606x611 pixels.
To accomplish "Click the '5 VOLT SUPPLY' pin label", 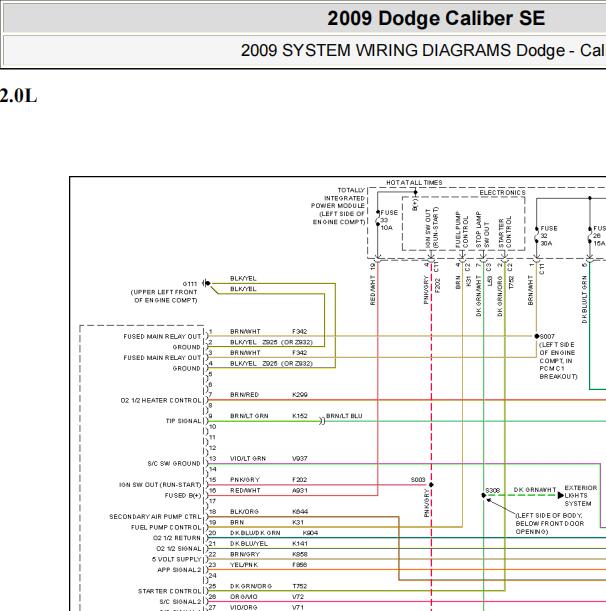I will (x=177, y=559).
